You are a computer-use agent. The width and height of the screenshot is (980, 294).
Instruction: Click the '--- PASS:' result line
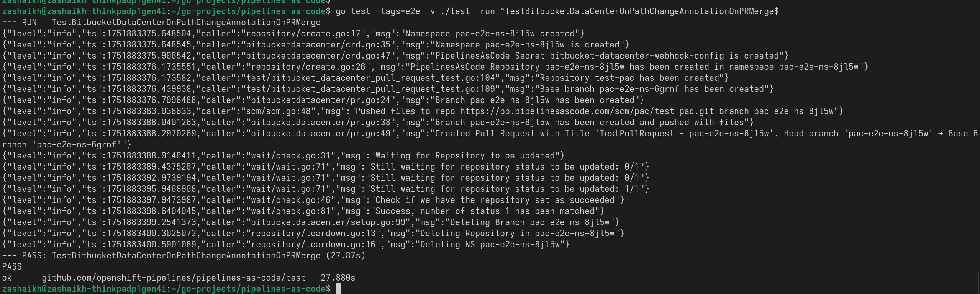coord(184,256)
